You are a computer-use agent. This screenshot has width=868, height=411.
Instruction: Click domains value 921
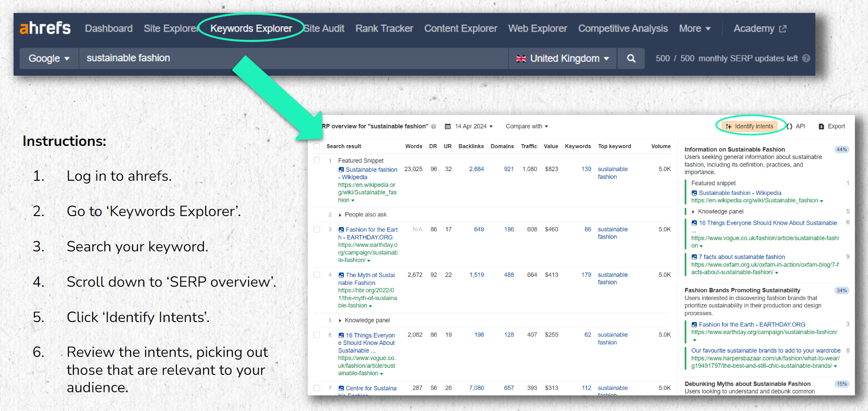[x=509, y=169]
